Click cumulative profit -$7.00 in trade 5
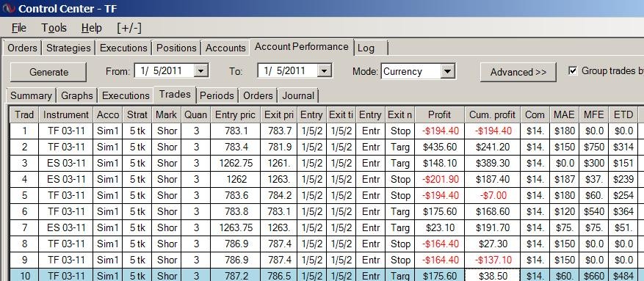Screen dimensions: 644x281 [492, 195]
